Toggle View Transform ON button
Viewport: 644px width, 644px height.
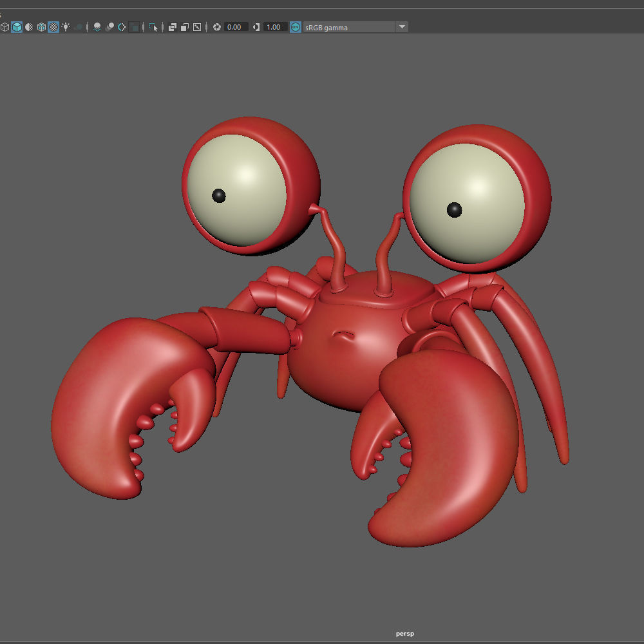coord(296,27)
